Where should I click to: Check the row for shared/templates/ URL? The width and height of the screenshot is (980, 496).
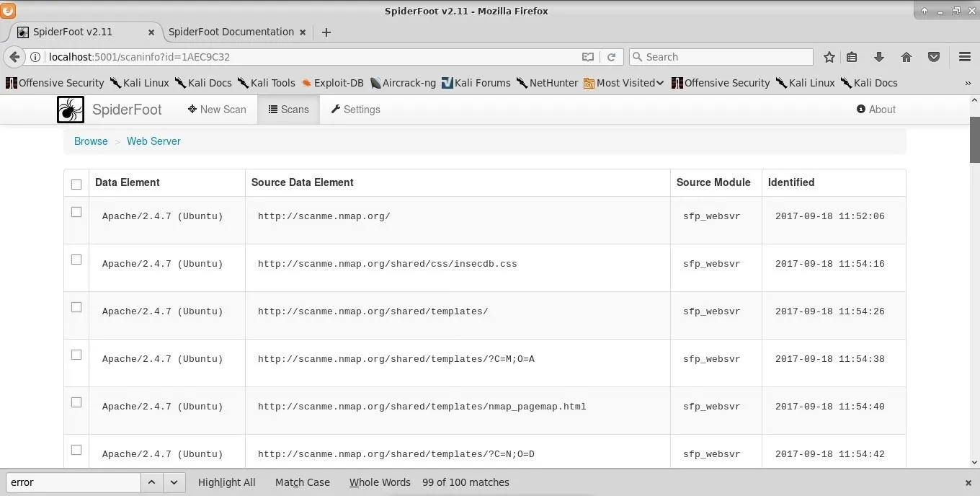tap(76, 307)
